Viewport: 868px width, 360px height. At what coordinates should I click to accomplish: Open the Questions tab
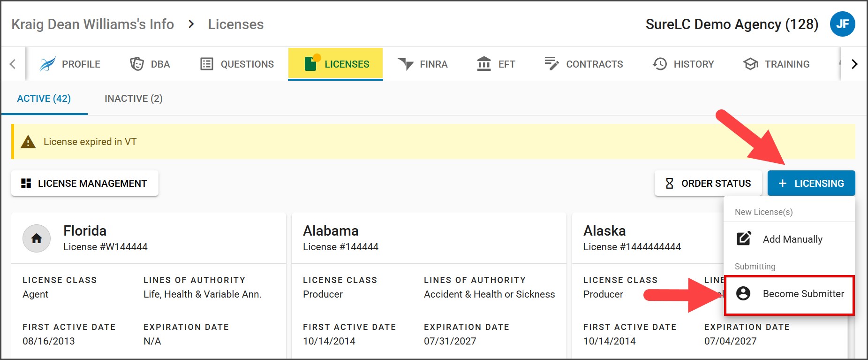(x=237, y=64)
